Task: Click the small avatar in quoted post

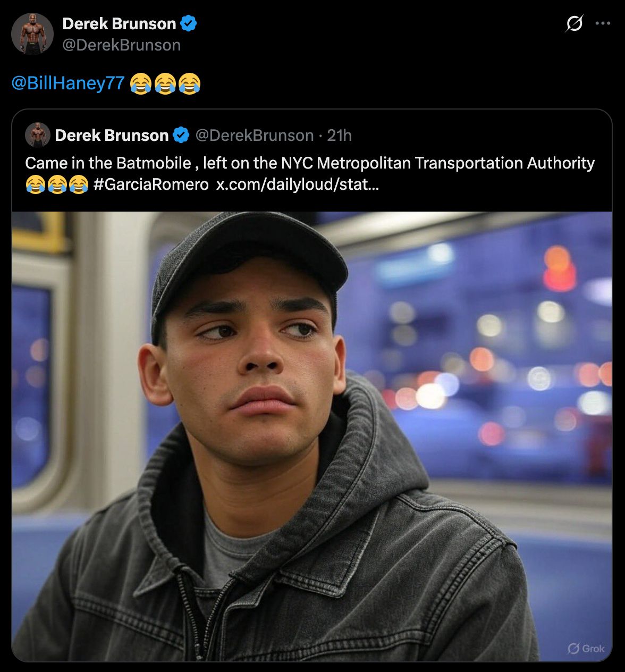Action: click(38, 135)
